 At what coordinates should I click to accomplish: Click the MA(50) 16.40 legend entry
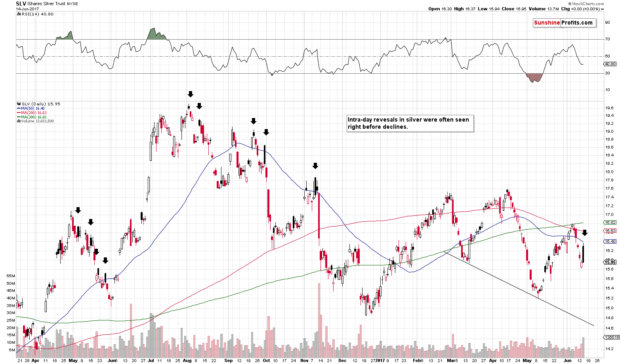[x=31, y=109]
